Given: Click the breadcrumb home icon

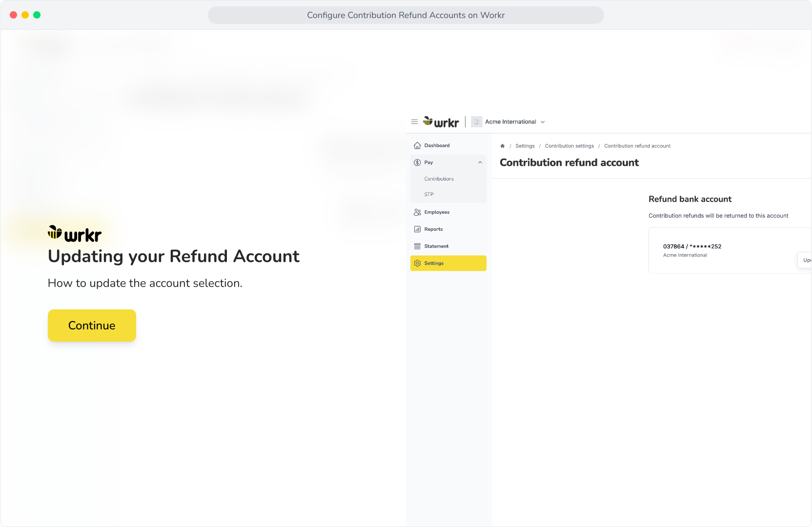Looking at the screenshot, I should 503,146.
